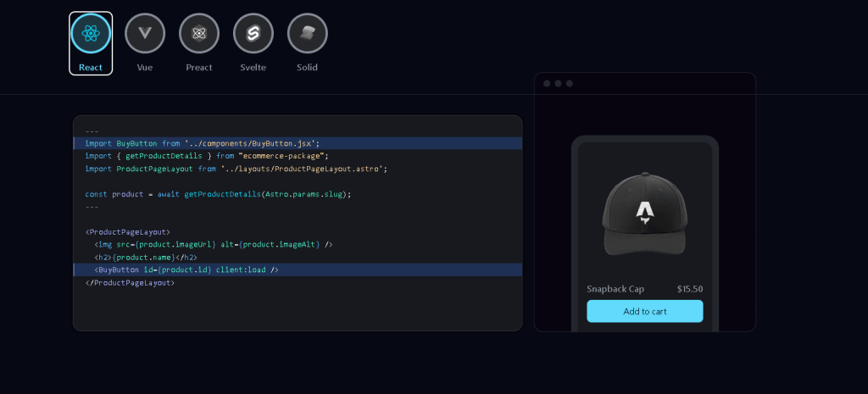This screenshot has width=868, height=394.
Task: Click the ProductPageLayout import line
Action: coord(236,169)
